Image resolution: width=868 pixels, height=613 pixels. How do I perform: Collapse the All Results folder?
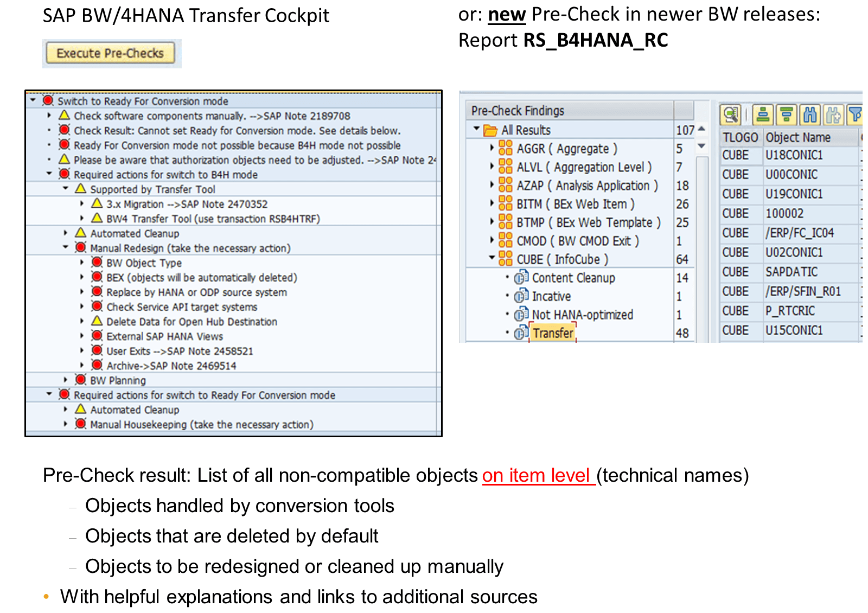tap(476, 129)
